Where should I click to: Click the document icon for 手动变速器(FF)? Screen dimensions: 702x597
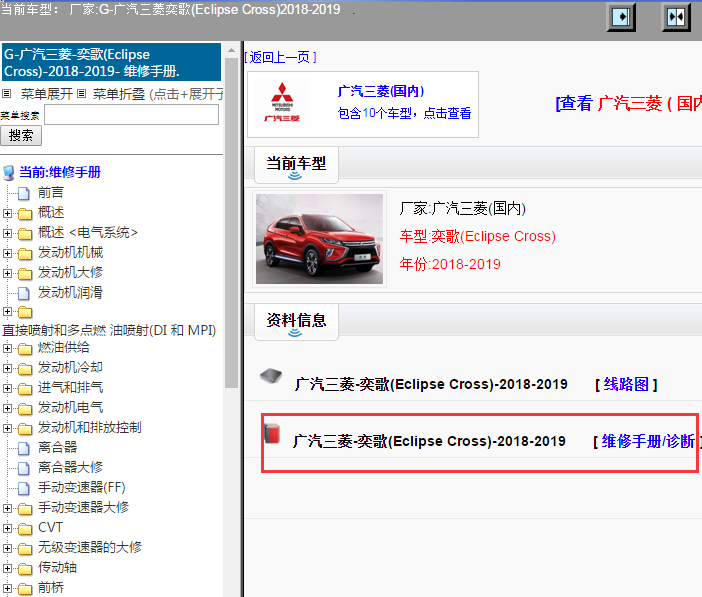[24, 488]
